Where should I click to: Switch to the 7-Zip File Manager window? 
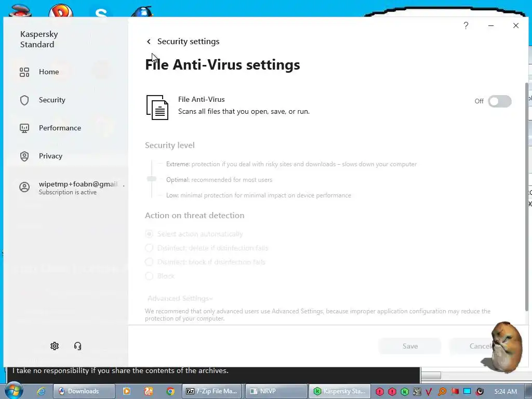(x=212, y=391)
